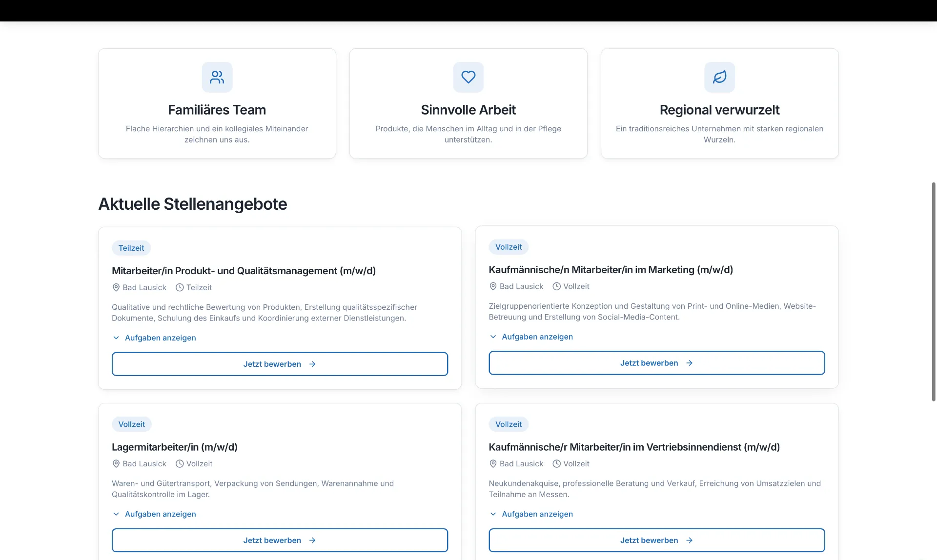Click the Familiäres Team heading
Screen dimensions: 937x560
pos(217,110)
